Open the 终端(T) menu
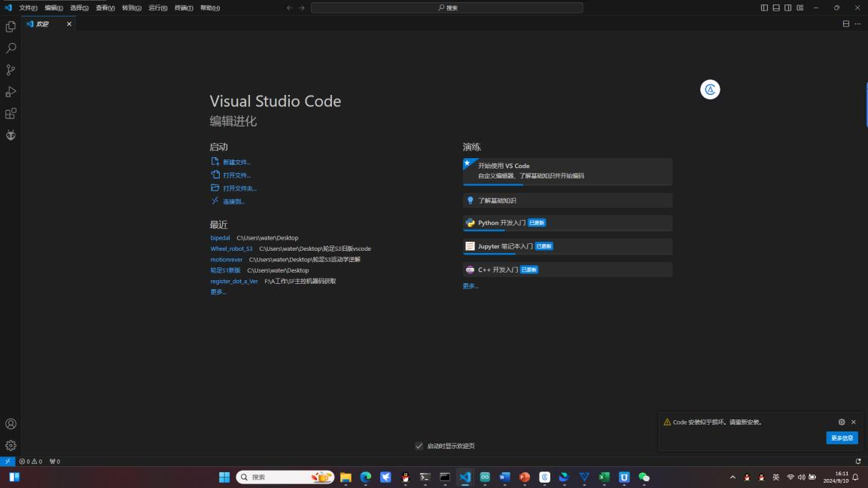The width and height of the screenshot is (868, 488). click(x=184, y=8)
